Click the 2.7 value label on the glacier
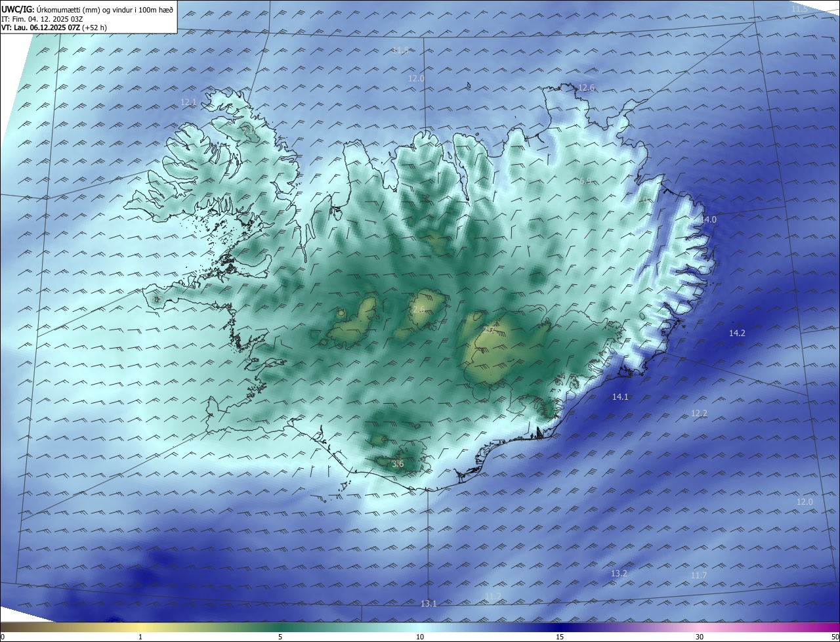The image size is (840, 642). point(489,330)
